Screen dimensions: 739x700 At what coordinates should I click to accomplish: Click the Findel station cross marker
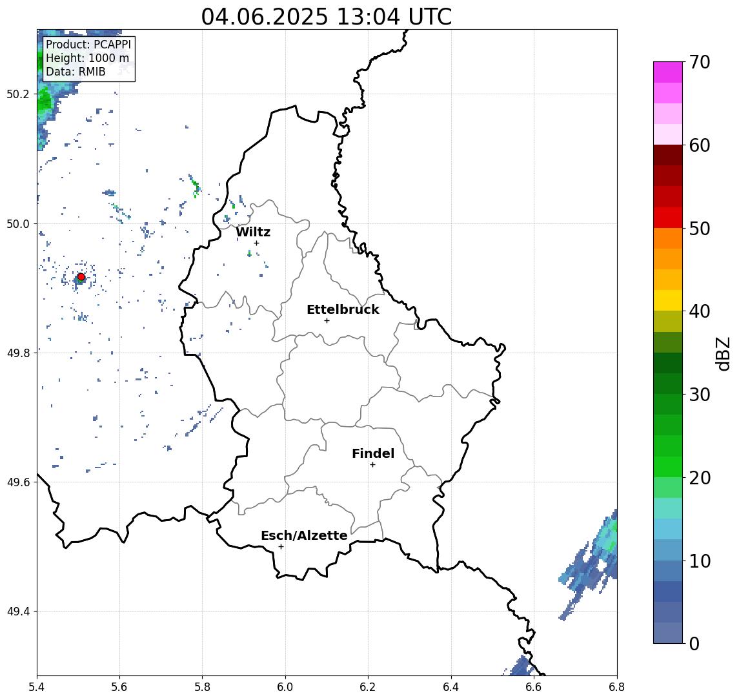(x=372, y=465)
